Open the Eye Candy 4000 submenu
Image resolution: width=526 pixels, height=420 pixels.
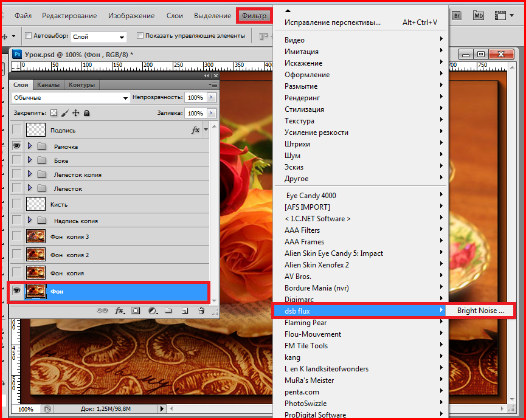click(361, 196)
